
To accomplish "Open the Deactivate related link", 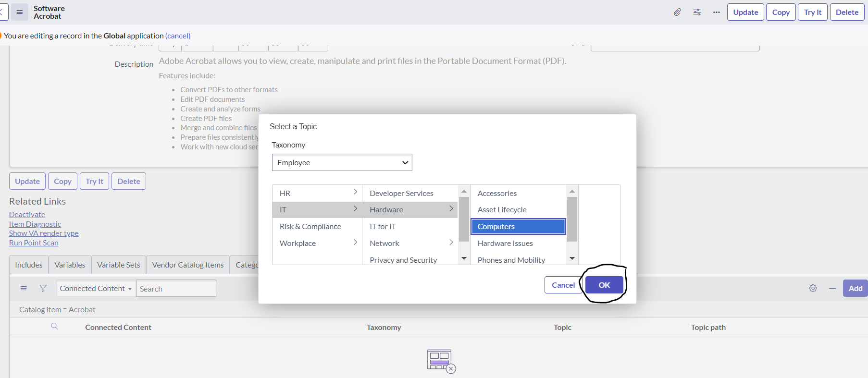I will (27, 214).
